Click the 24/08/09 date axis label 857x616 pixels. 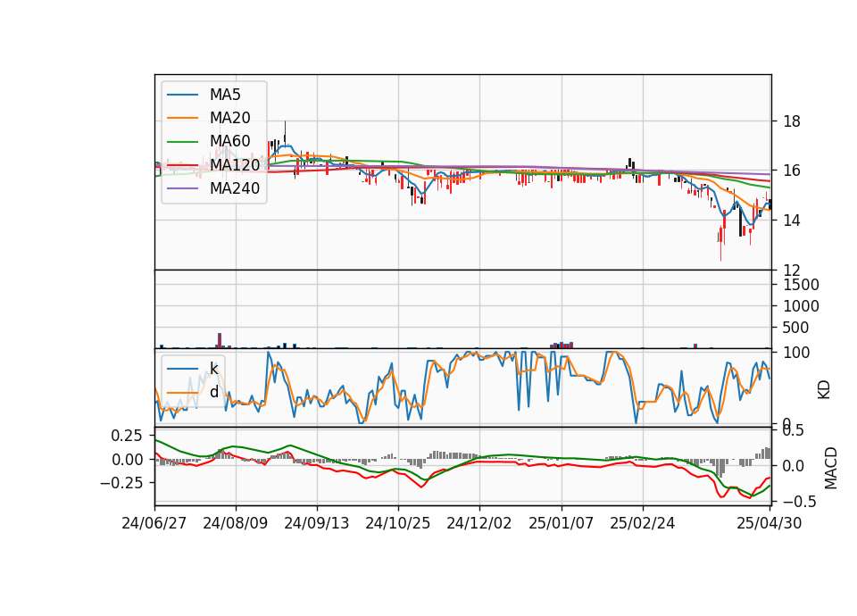coord(236,523)
